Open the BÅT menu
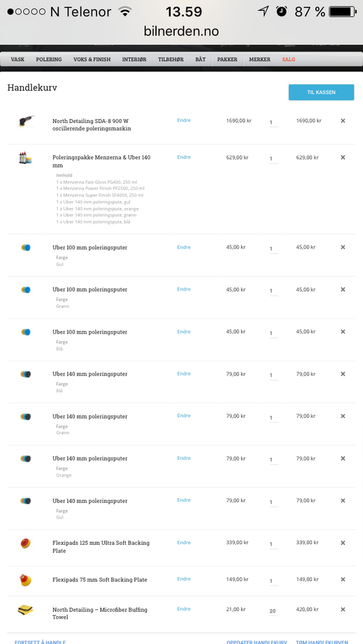This screenshot has width=363, height=644. [x=201, y=59]
